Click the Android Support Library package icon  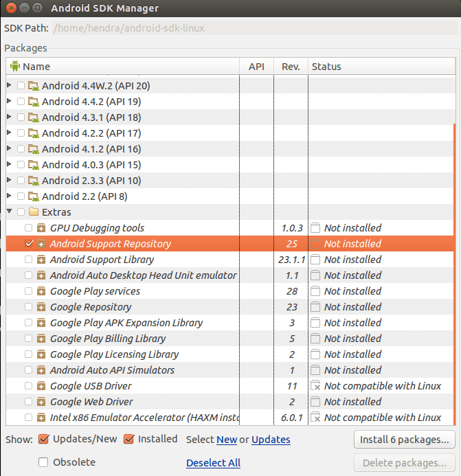tap(41, 260)
